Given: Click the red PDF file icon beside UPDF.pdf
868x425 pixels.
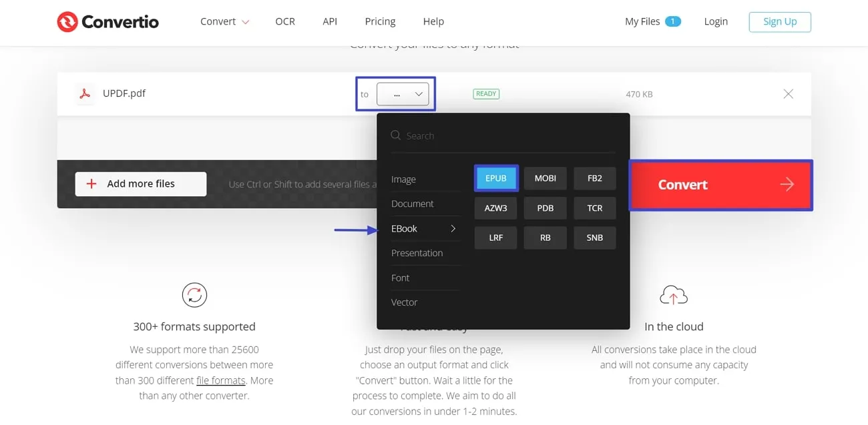Looking at the screenshot, I should click(x=85, y=93).
